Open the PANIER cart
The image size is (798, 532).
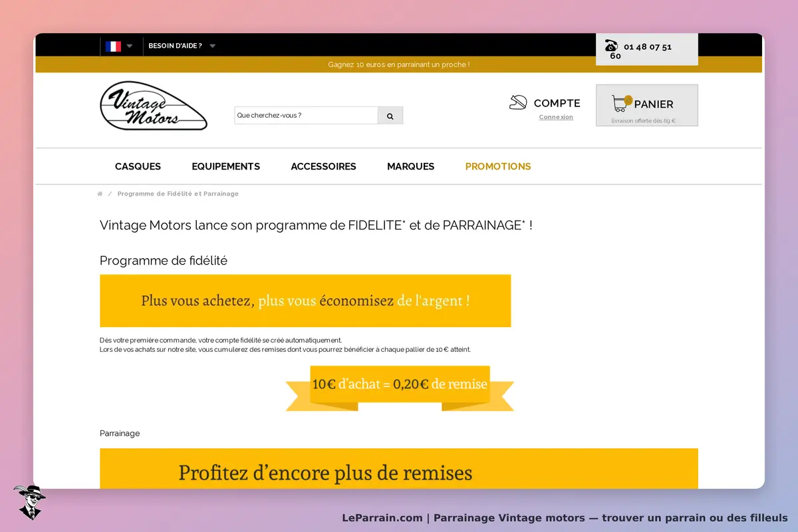coord(654,104)
